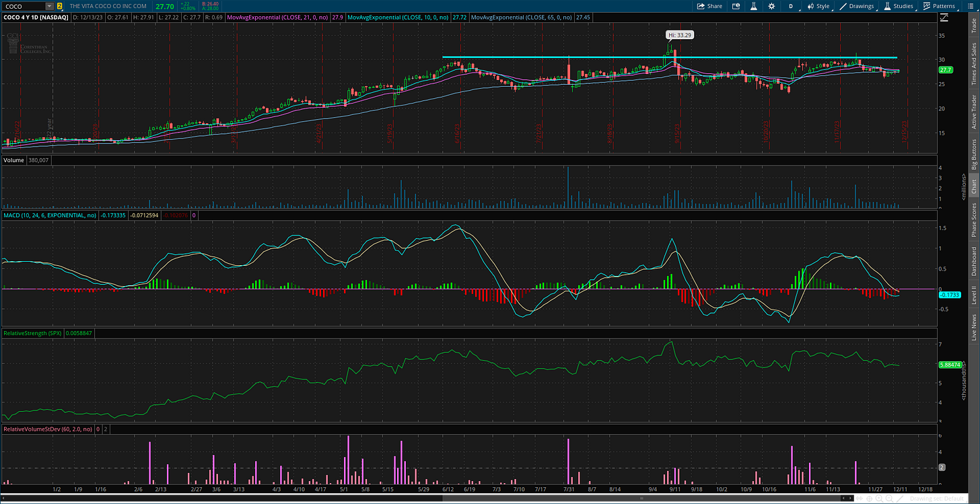Click the flask quick-study icon beside Share
Viewport: 980px width, 504px height.
(754, 6)
